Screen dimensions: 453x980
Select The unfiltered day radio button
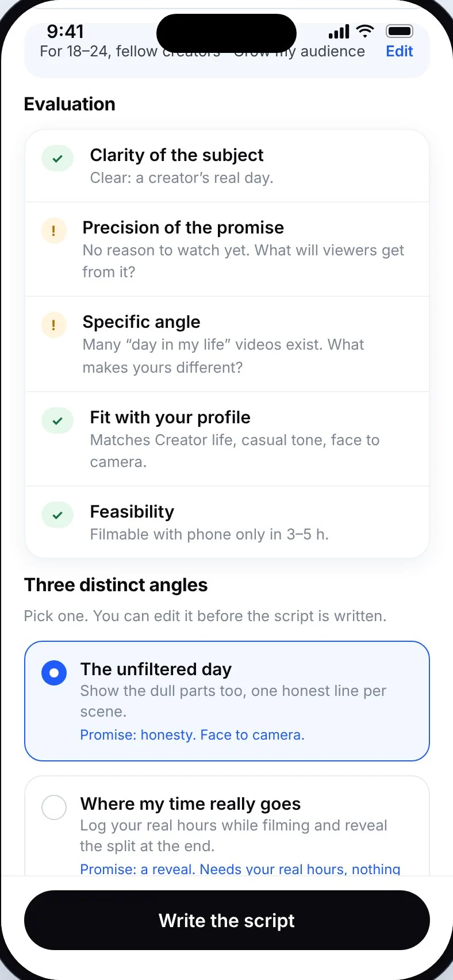click(54, 673)
